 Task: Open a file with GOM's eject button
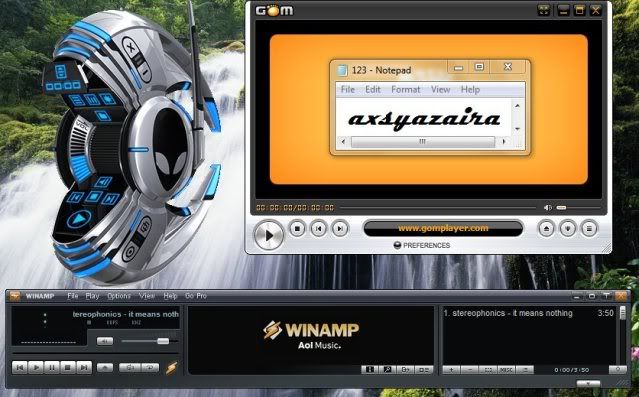click(546, 229)
